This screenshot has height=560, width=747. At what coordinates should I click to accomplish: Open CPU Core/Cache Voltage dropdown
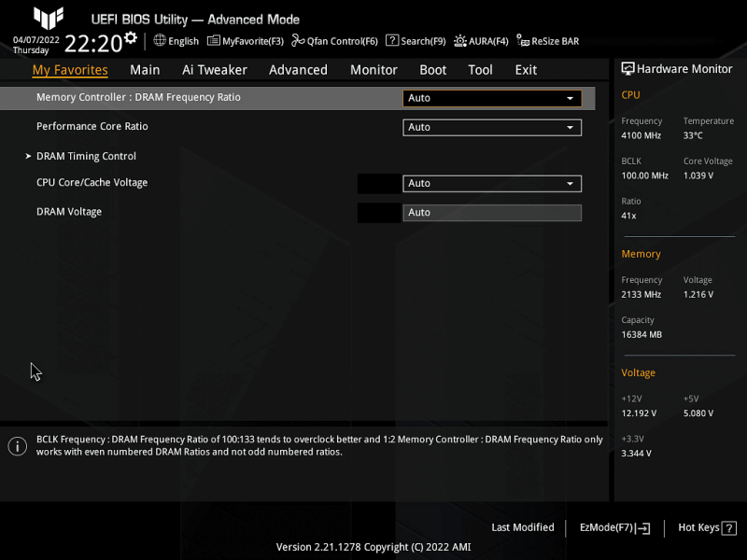click(492, 183)
